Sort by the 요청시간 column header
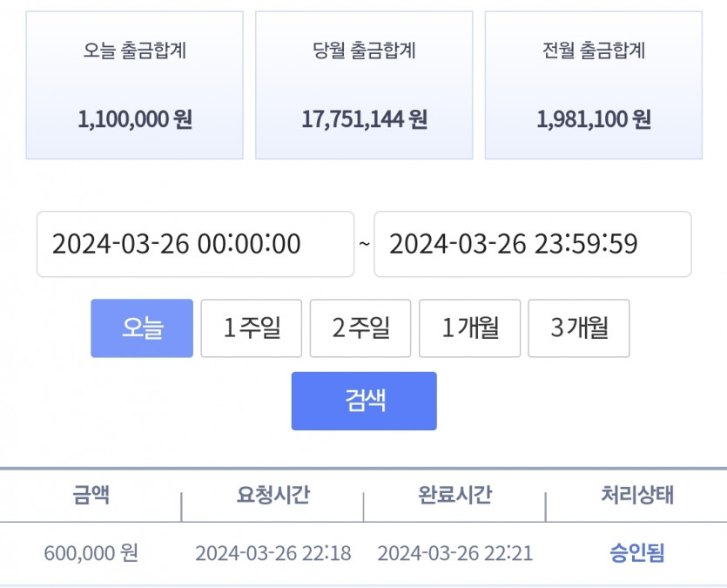 point(273,494)
